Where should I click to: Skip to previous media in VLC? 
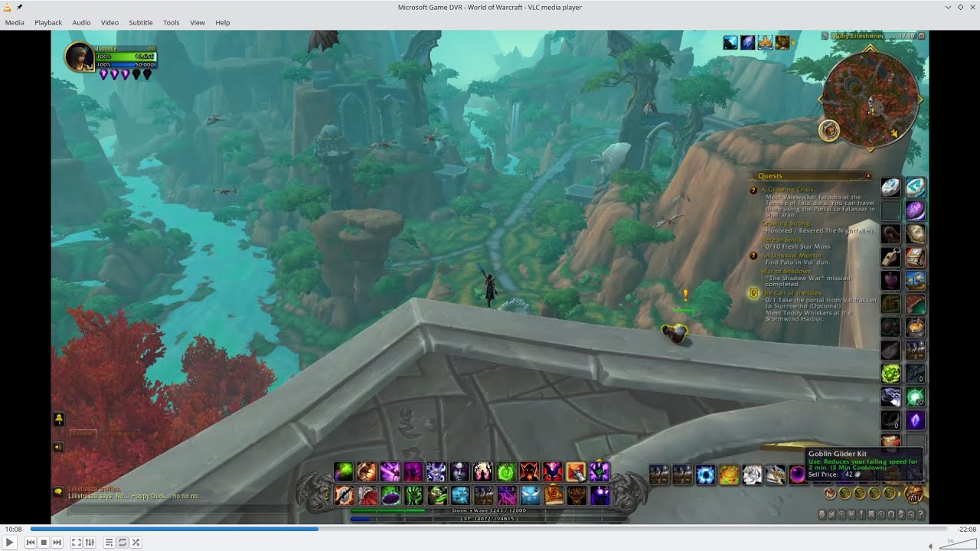point(31,543)
